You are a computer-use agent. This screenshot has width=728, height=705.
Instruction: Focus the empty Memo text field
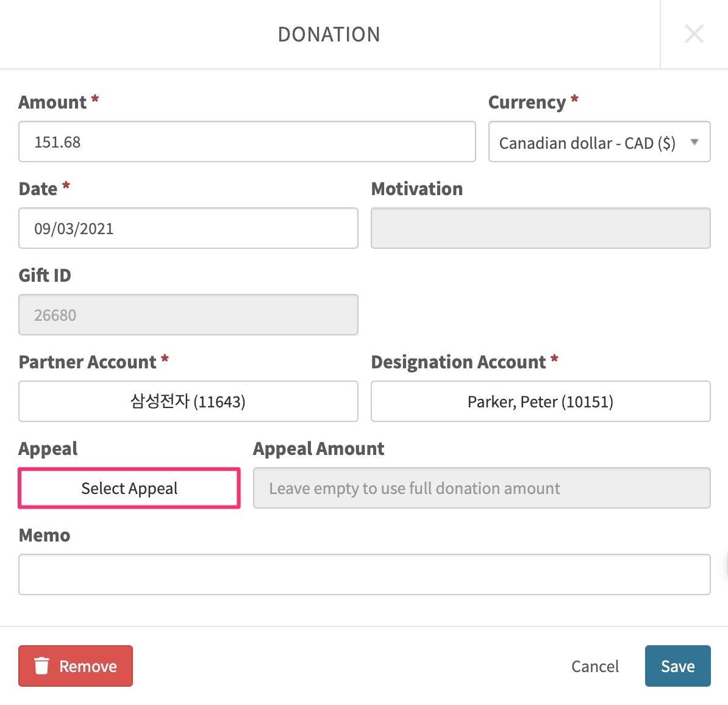[365, 574]
